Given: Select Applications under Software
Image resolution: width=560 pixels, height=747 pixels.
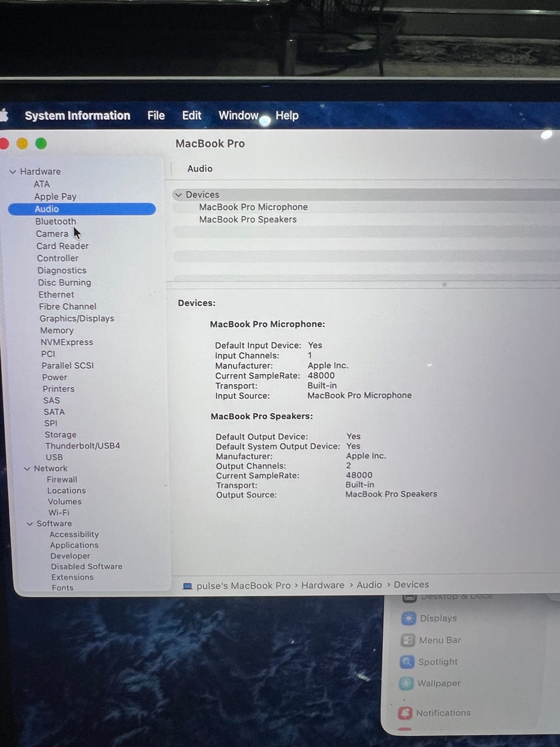Looking at the screenshot, I should click(73, 545).
